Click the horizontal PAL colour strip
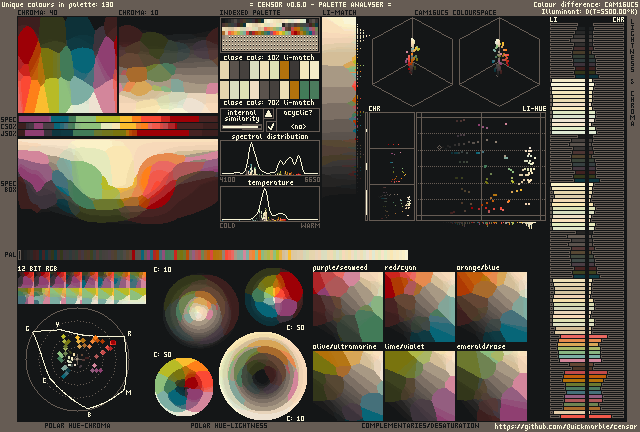Image resolution: width=640 pixels, height=432 pixels. click(x=212, y=255)
